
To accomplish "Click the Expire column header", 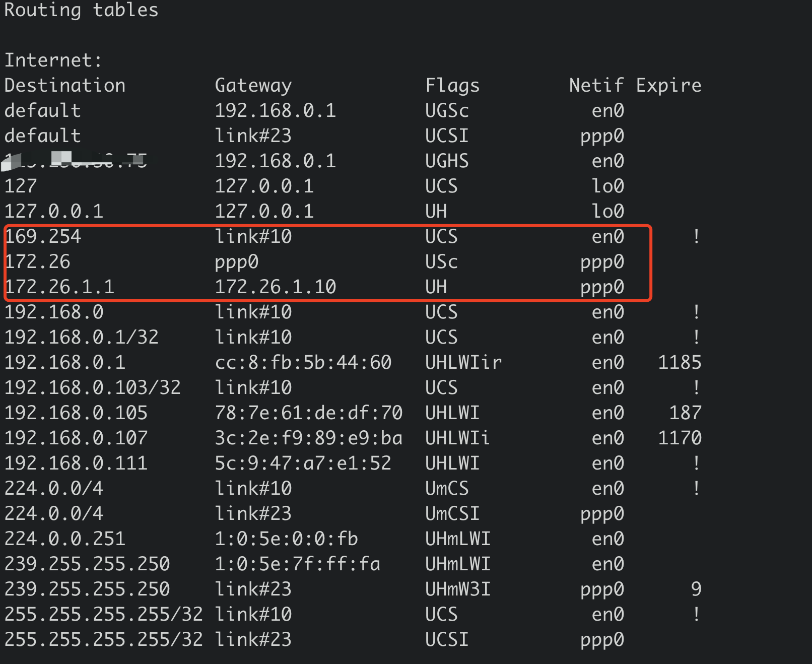I will tap(668, 86).
